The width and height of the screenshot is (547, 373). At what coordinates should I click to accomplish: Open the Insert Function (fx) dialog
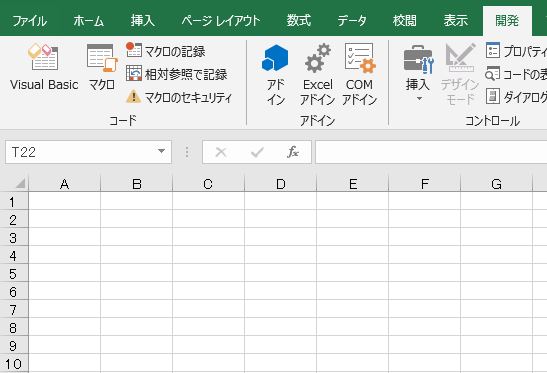tap(293, 152)
